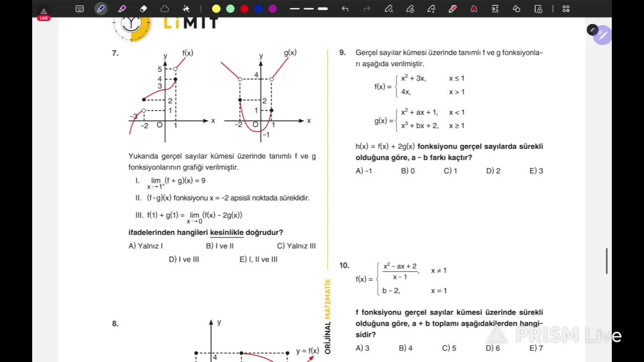Viewport: 644px width, 362px height.
Task: Click answer A) -1 in question 9
Action: [364, 171]
